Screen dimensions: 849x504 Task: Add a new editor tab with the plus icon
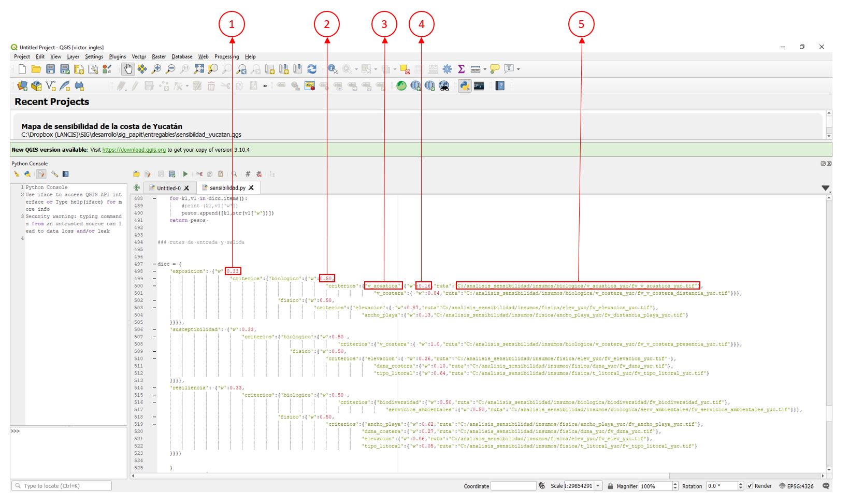pyautogui.click(x=136, y=188)
